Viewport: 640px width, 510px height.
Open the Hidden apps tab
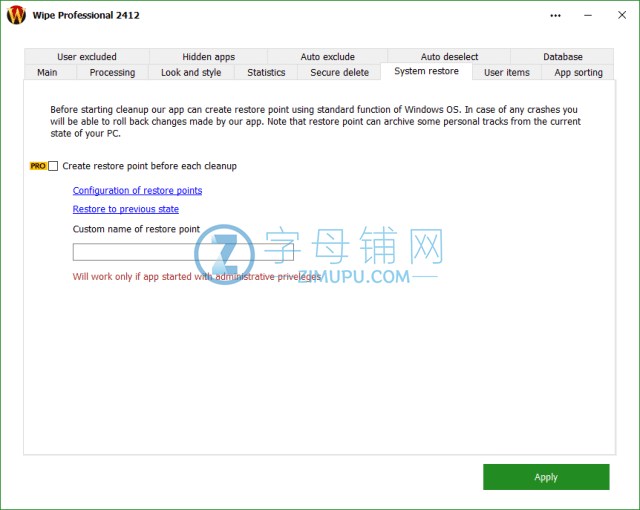coord(208,57)
